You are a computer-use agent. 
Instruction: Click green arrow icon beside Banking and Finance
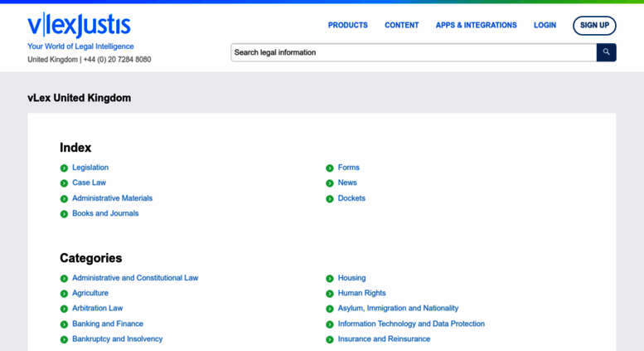click(x=64, y=324)
